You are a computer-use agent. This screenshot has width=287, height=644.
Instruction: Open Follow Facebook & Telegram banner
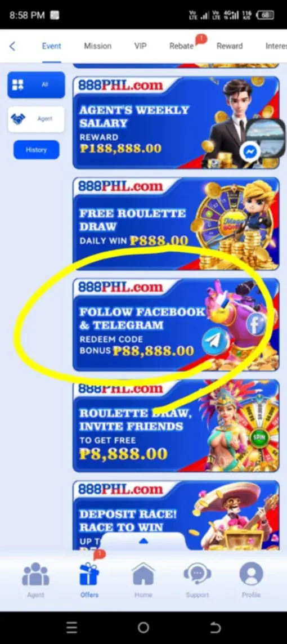point(176,324)
